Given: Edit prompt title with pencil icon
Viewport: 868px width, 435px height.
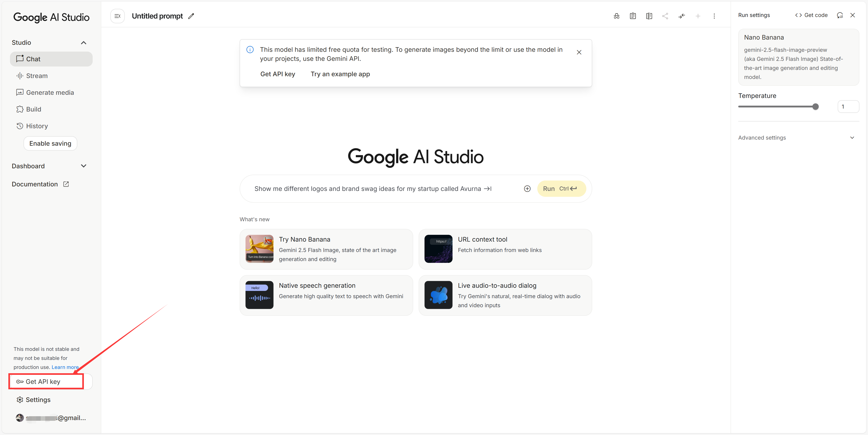Looking at the screenshot, I should [x=191, y=16].
